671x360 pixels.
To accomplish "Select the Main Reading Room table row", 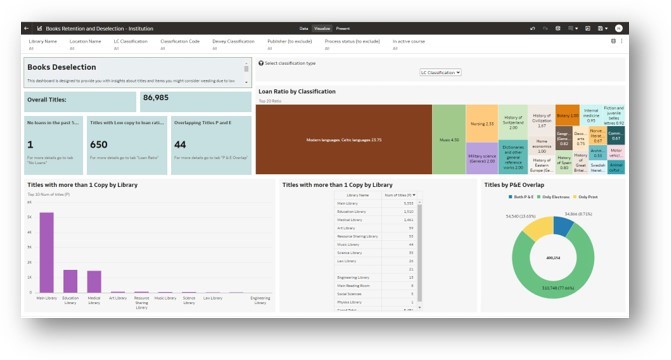I will tap(375, 286).
